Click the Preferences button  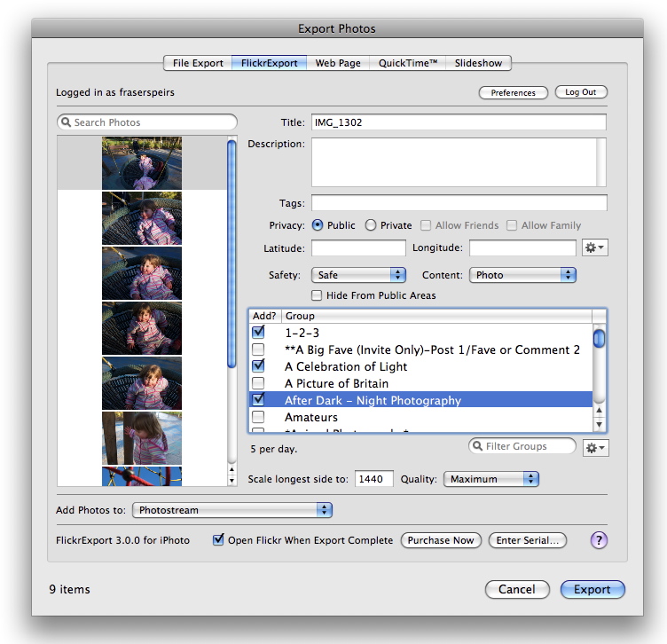[513, 93]
